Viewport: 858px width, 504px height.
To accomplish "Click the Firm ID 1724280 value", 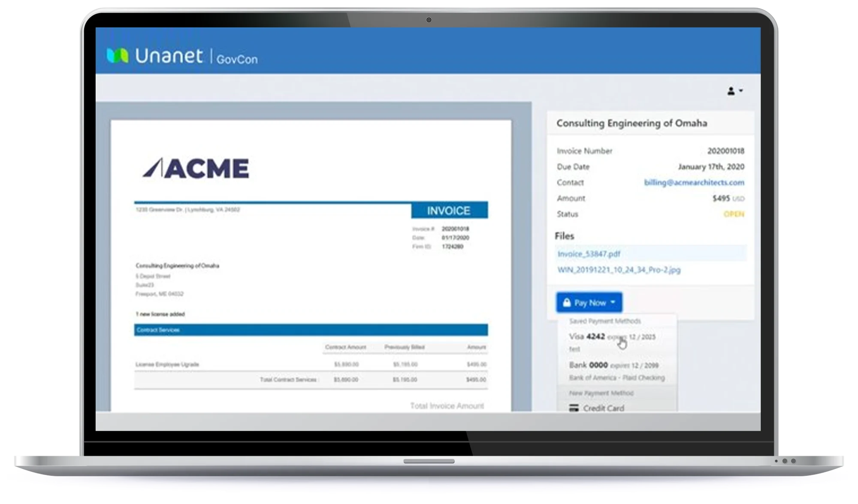I will coord(452,247).
